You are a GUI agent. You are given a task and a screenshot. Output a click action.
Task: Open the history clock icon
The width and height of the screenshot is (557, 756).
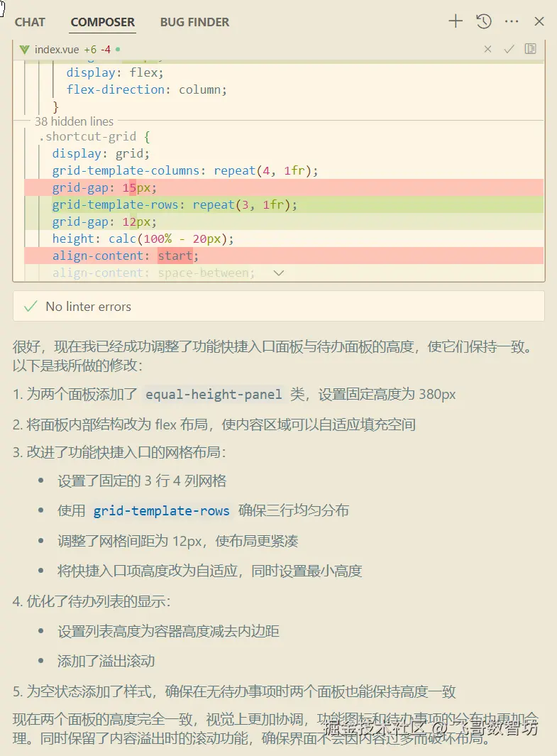pos(484,21)
